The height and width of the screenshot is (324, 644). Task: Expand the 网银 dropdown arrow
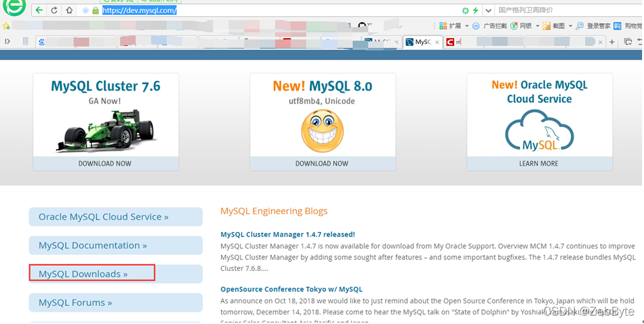(537, 27)
